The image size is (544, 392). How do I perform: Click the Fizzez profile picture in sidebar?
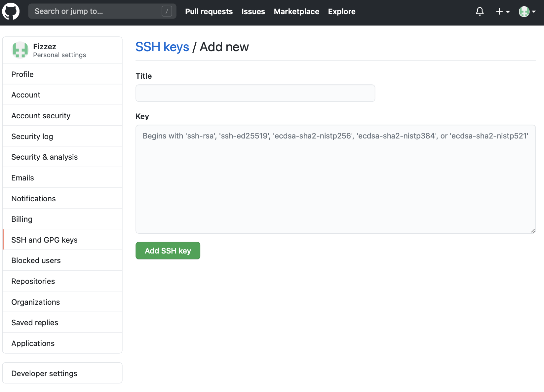tap(20, 50)
